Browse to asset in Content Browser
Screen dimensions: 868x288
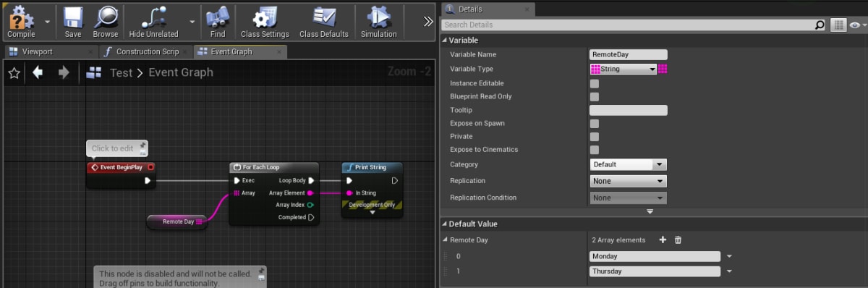tap(106, 22)
